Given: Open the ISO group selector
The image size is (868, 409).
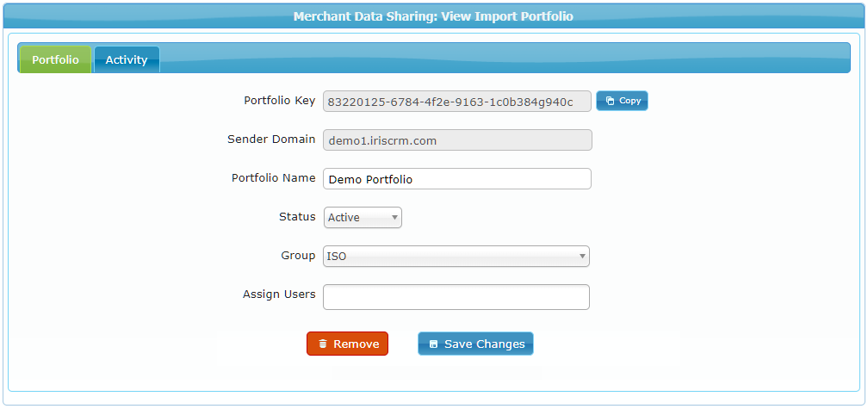Looking at the screenshot, I should [x=456, y=257].
